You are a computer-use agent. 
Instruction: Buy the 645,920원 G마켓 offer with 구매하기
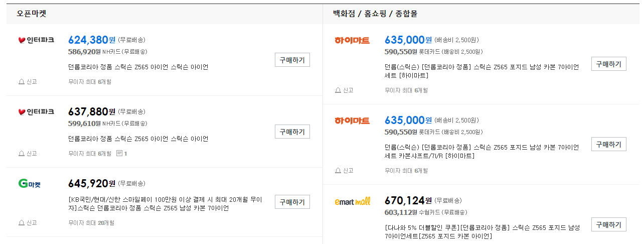[292, 202]
